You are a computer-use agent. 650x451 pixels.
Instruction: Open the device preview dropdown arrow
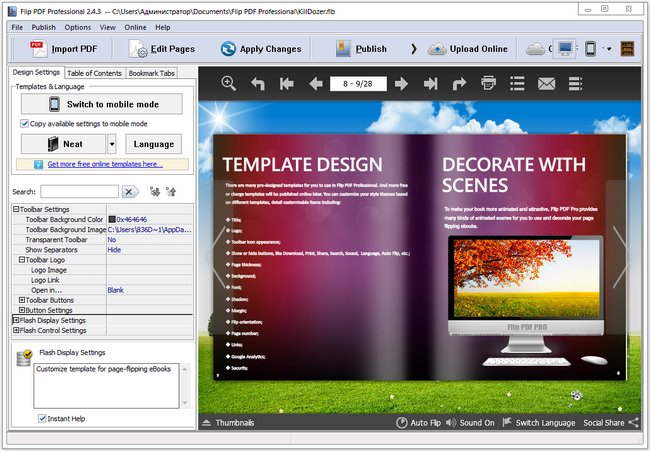[x=609, y=49]
